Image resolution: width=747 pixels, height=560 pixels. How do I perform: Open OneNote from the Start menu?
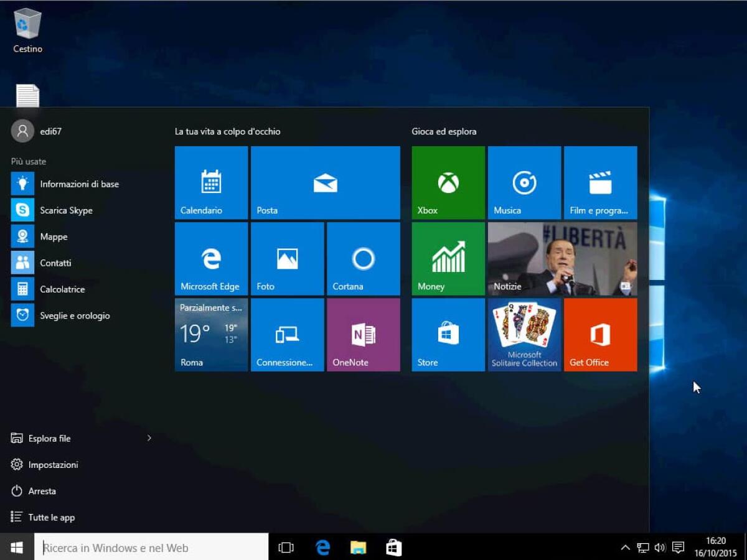coord(363,334)
